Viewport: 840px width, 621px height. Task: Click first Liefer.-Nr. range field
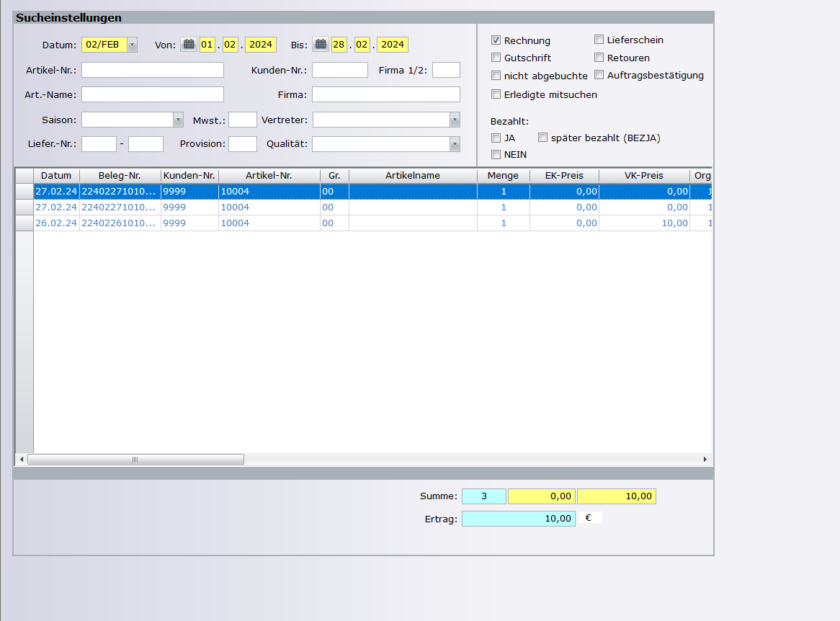point(99,144)
